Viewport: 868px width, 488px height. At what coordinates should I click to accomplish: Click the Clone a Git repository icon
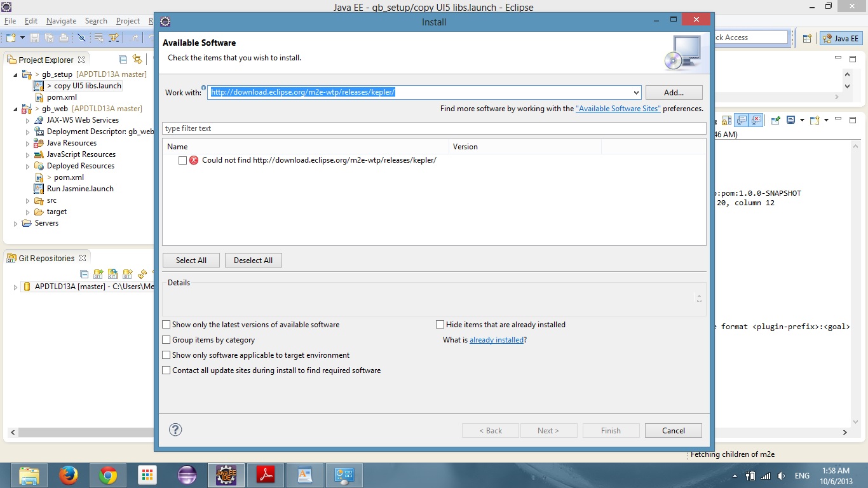pos(113,274)
